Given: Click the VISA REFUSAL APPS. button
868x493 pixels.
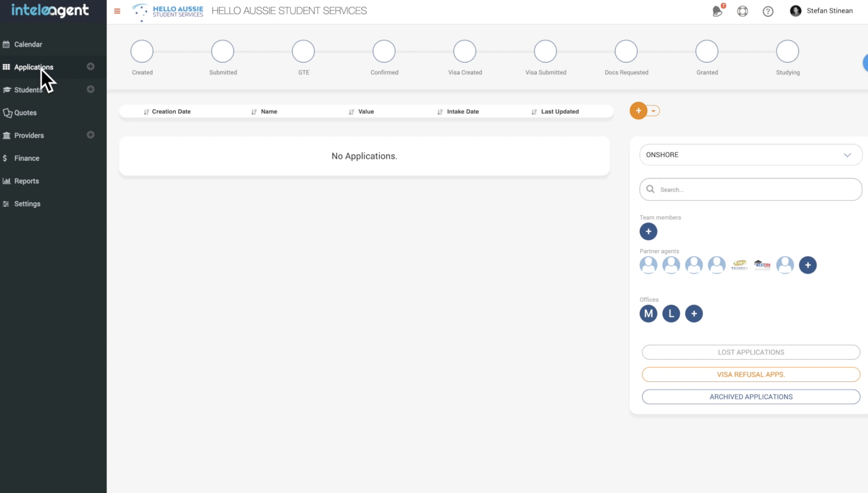Looking at the screenshot, I should pyautogui.click(x=750, y=374).
